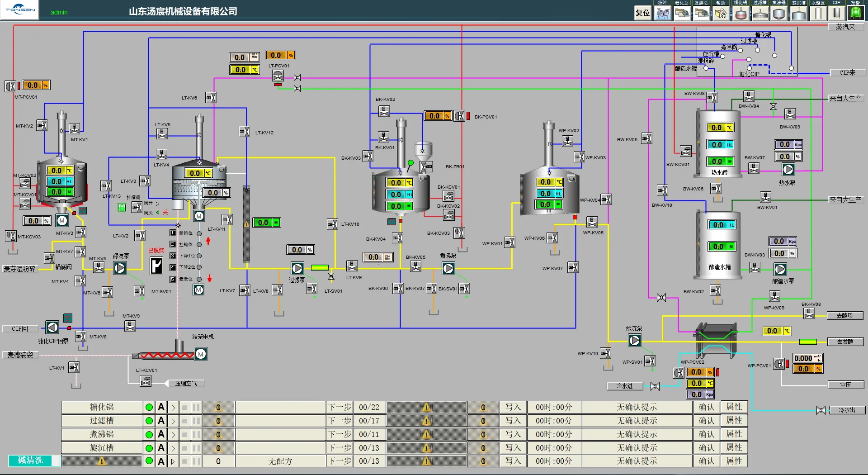Screen dimensions: 868x475
Task: Select the MT-KV2 valve icon
Action: pos(42,125)
